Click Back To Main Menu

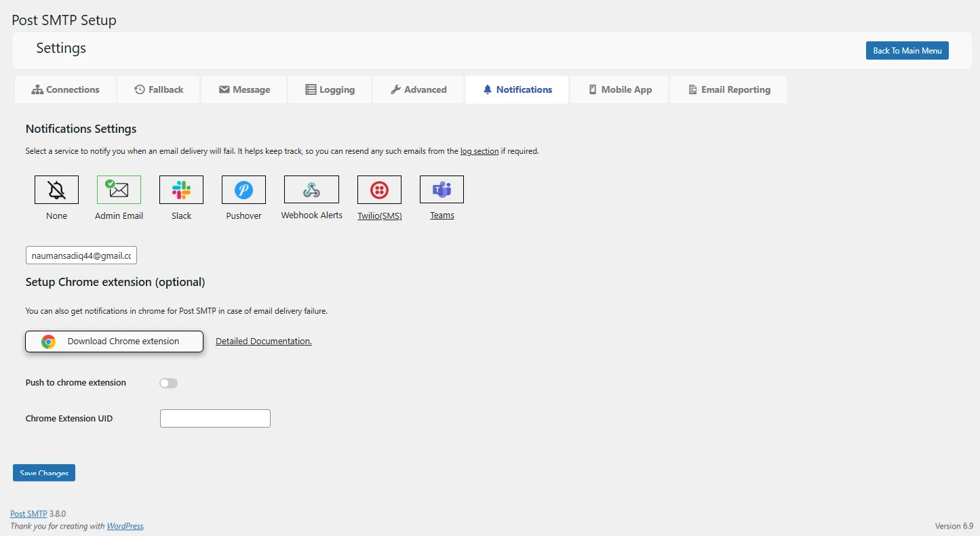click(x=907, y=50)
